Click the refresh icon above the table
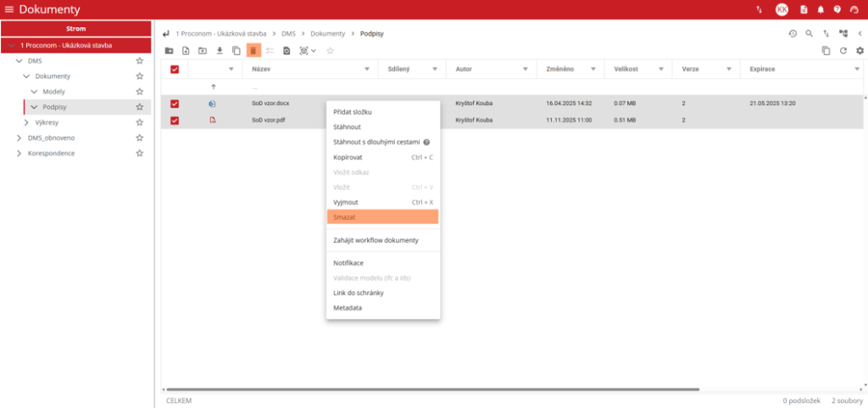The image size is (868, 408). (x=843, y=51)
